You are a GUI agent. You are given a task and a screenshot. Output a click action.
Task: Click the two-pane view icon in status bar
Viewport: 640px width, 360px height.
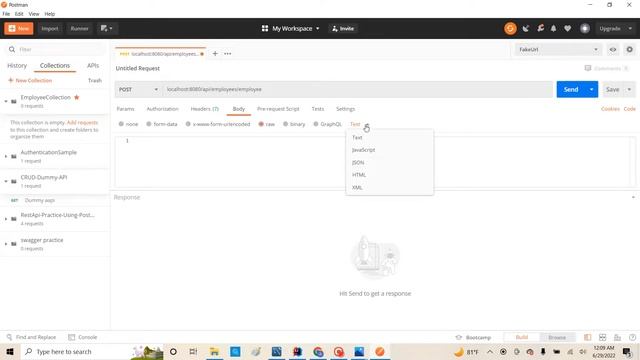602,337
